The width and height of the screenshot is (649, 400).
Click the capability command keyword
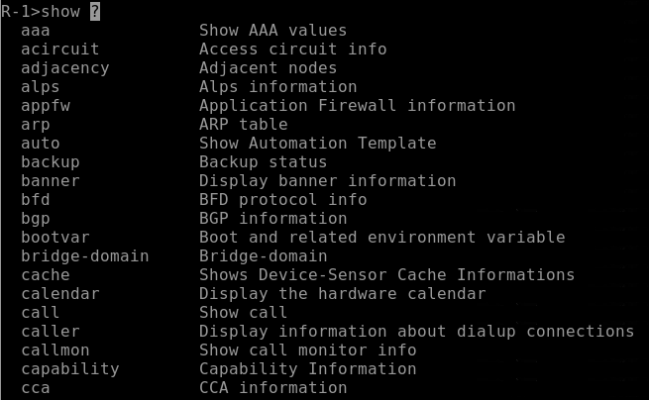click(x=70, y=369)
